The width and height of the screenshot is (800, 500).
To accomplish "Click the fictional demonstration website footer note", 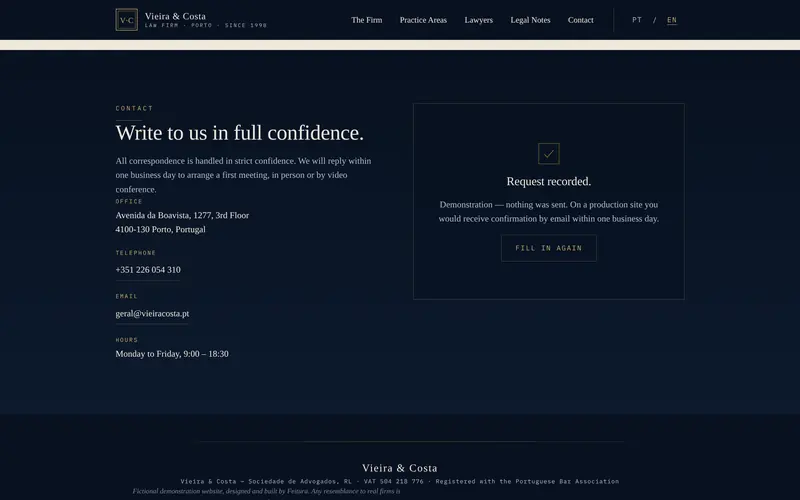I will (266, 491).
